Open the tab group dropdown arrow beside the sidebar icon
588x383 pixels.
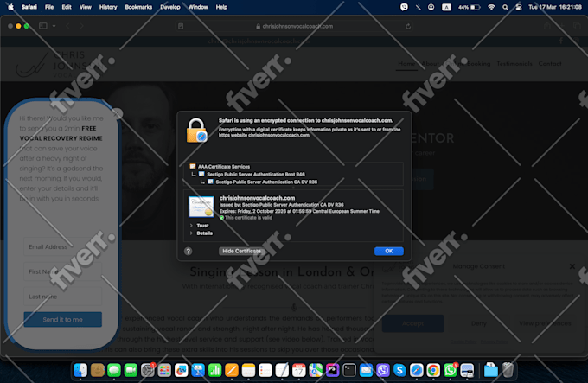[x=54, y=26]
